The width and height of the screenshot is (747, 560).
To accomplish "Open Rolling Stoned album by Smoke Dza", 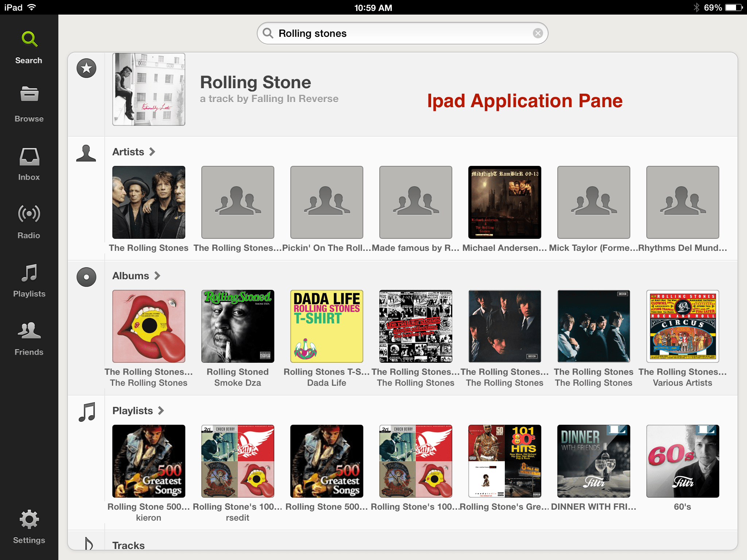I will [x=238, y=326].
